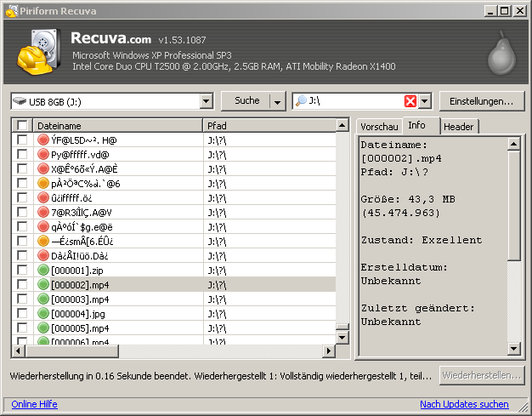532x416 pixels.
Task: Open the USB 8GB (J:) drive dropdown
Action: tap(206, 101)
